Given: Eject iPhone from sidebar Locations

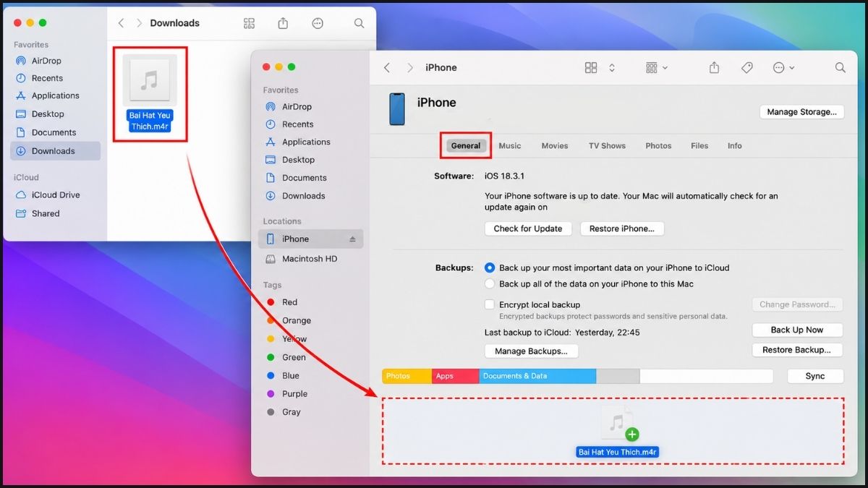Looking at the screenshot, I should [x=352, y=239].
